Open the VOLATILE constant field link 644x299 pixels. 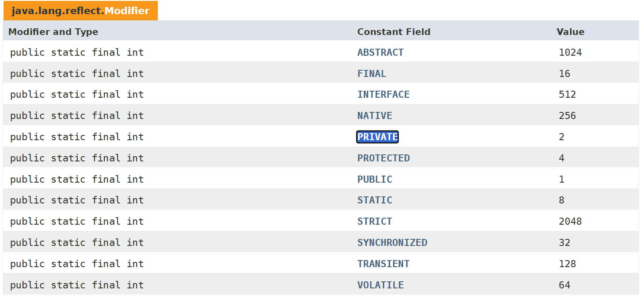[x=380, y=285]
